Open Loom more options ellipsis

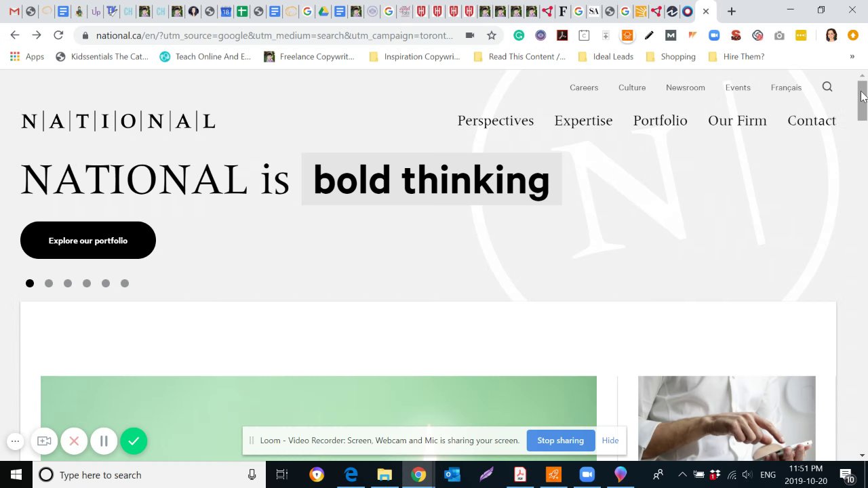click(x=15, y=441)
